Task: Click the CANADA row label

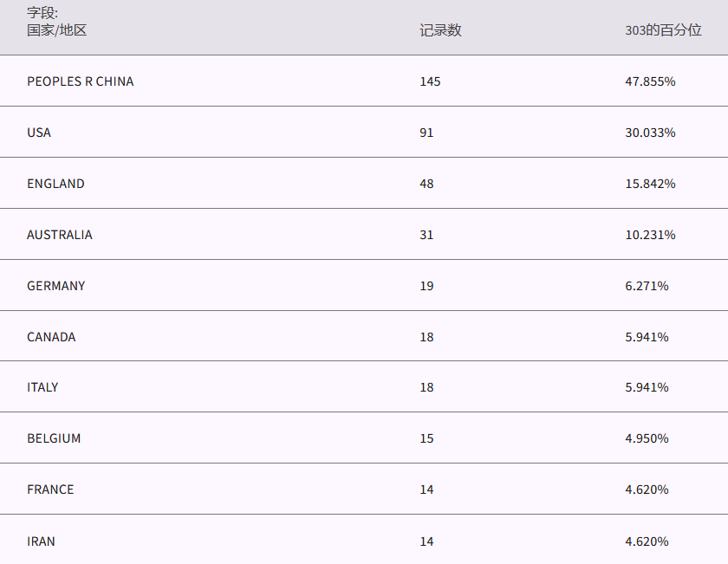Action: [51, 337]
